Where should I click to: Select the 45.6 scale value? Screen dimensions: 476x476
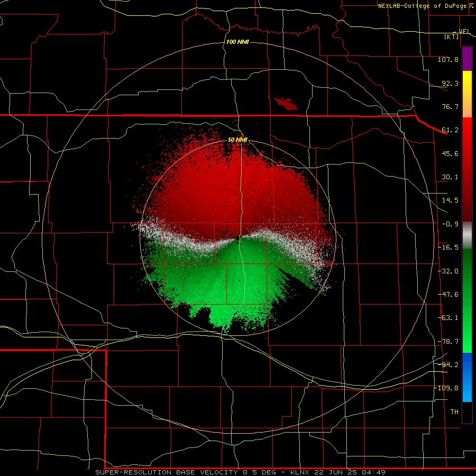click(450, 153)
